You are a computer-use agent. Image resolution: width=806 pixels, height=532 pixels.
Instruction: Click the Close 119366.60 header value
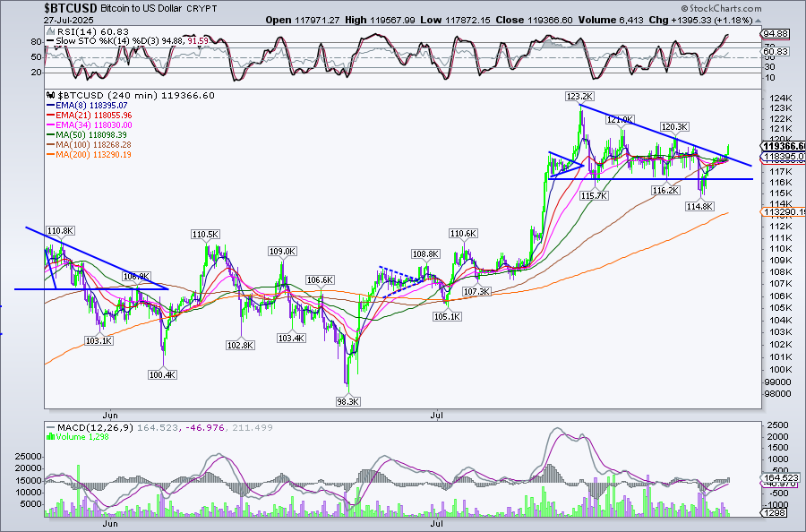coord(534,20)
